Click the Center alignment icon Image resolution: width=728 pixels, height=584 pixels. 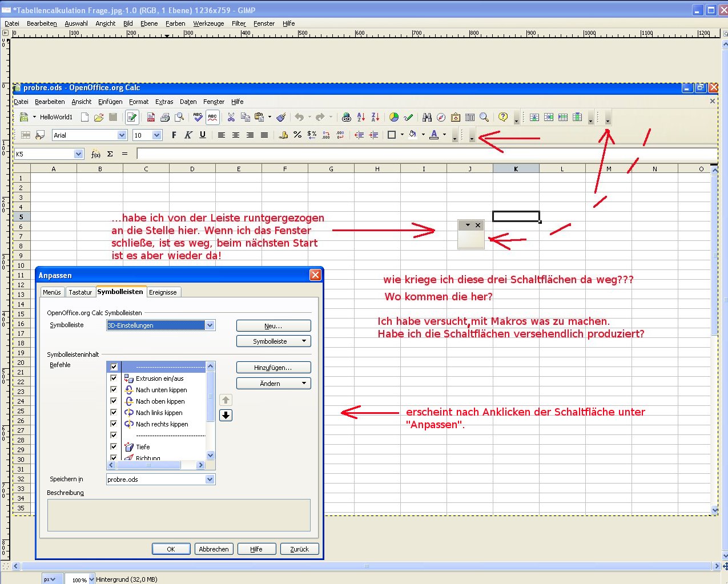(235, 135)
